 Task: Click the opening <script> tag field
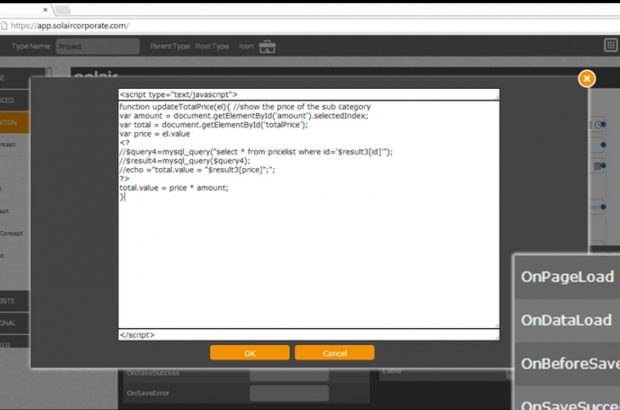[308, 94]
